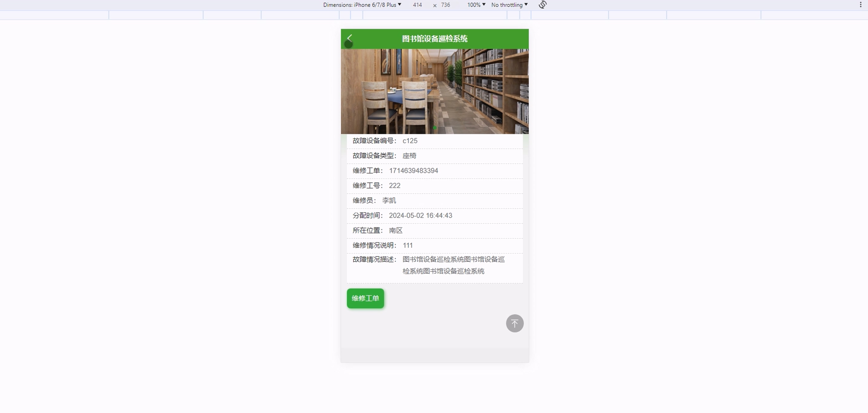Image resolution: width=868 pixels, height=413 pixels.
Task: Click the width field showing 414
Action: pos(417,5)
